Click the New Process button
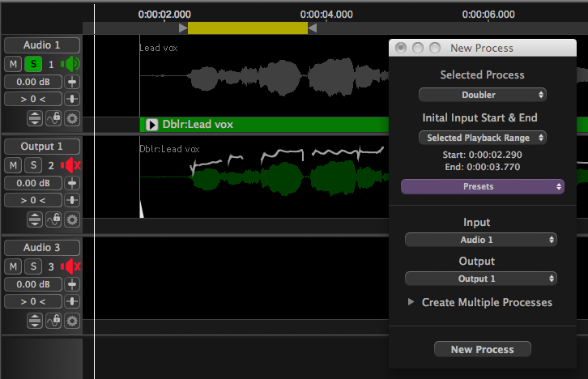This screenshot has height=379, width=588. [x=482, y=349]
